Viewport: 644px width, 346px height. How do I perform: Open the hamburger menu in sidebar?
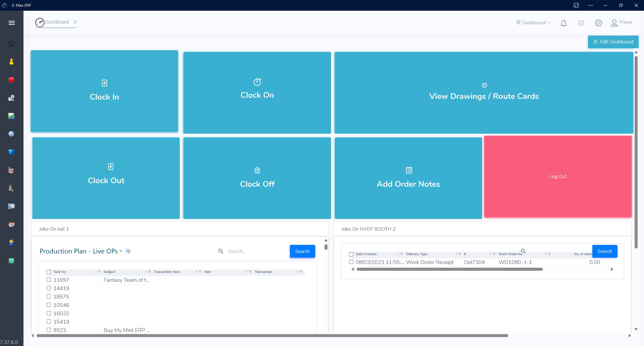tap(12, 23)
